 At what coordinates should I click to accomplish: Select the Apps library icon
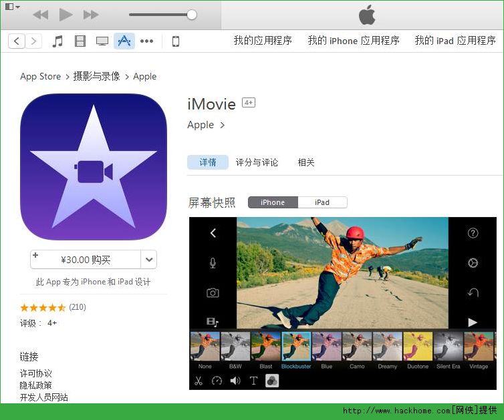[x=124, y=41]
